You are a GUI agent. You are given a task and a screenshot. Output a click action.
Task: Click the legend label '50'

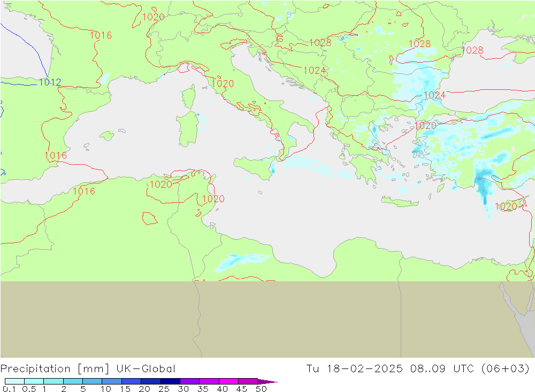[x=261, y=389]
